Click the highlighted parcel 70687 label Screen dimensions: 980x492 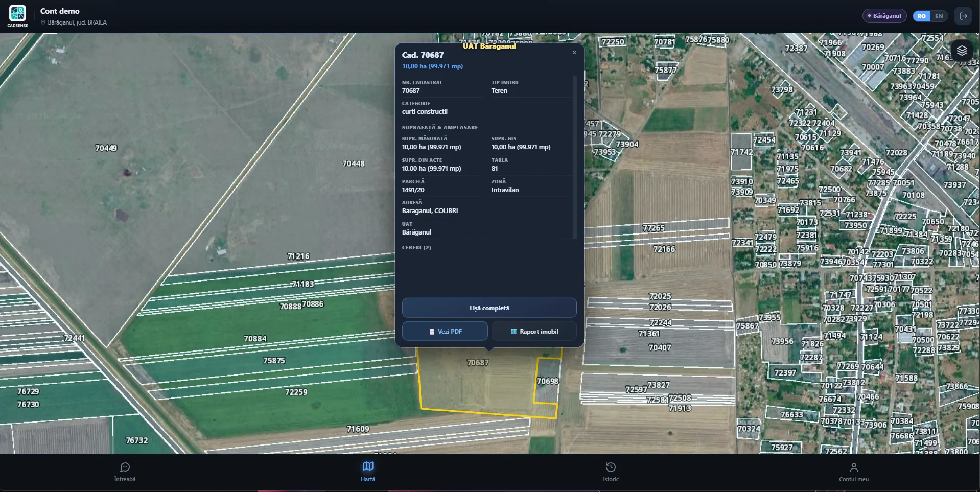click(478, 363)
